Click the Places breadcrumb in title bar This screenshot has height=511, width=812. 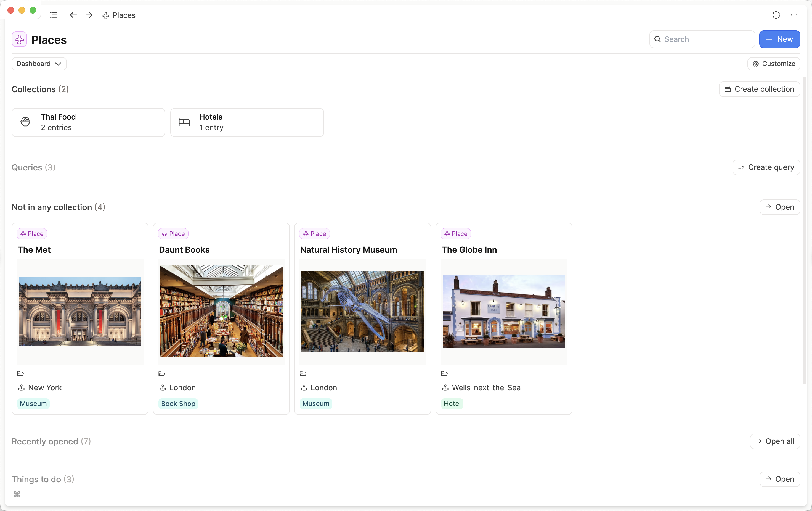click(119, 15)
